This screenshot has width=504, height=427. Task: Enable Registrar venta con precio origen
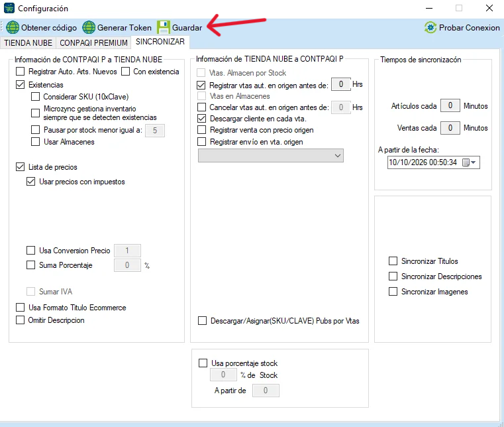coord(201,130)
